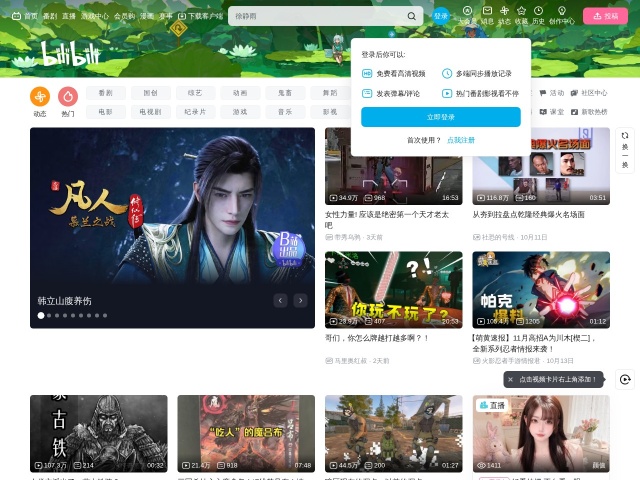Open 创作中心 lightbulb icon

point(562,11)
